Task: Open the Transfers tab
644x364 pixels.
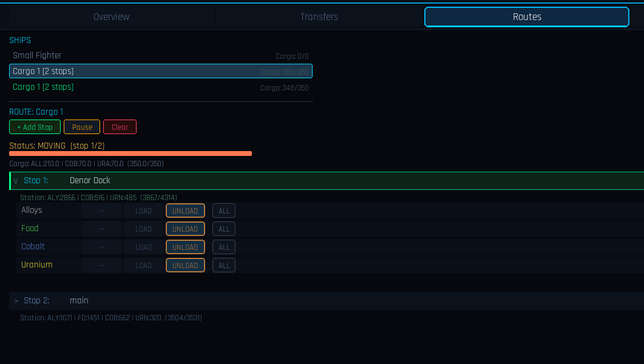Action: click(319, 17)
